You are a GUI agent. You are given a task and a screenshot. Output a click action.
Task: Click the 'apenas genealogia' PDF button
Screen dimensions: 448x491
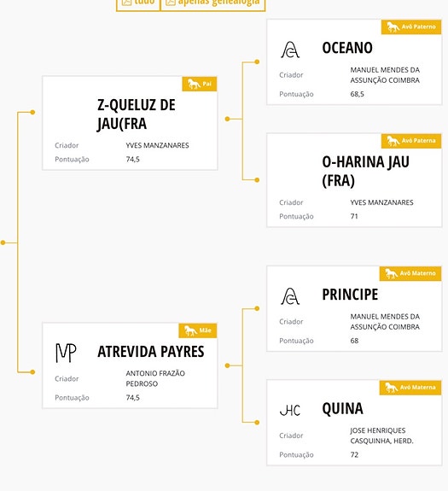(213, 5)
